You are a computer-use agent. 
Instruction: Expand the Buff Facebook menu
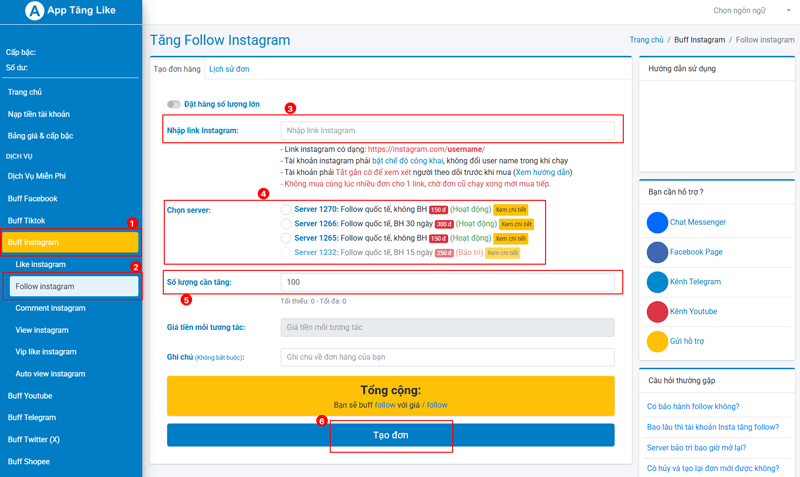pos(33,198)
